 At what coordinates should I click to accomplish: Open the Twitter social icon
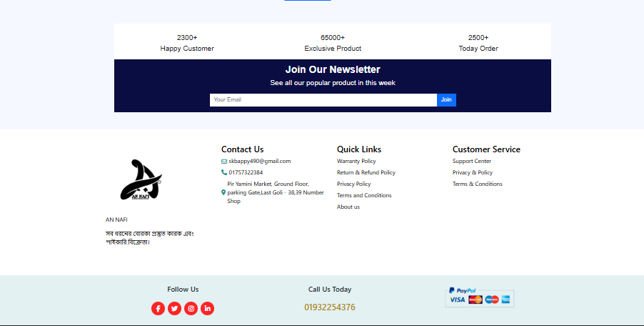[174, 309]
